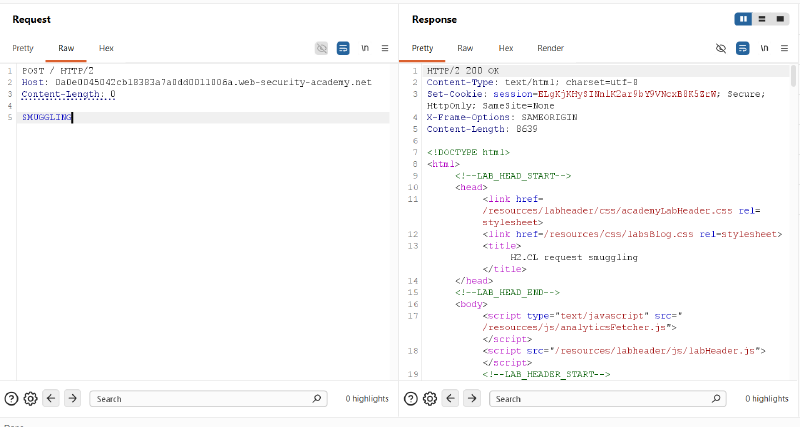Toggle message wrap icon in Response panel
800x427 pixels.
tap(742, 48)
